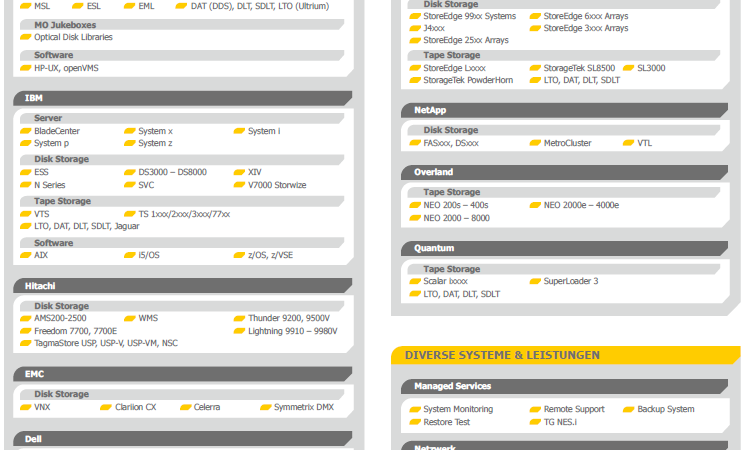Click the Dell section header
Viewport: 745px width, 450px height.
coord(182,439)
